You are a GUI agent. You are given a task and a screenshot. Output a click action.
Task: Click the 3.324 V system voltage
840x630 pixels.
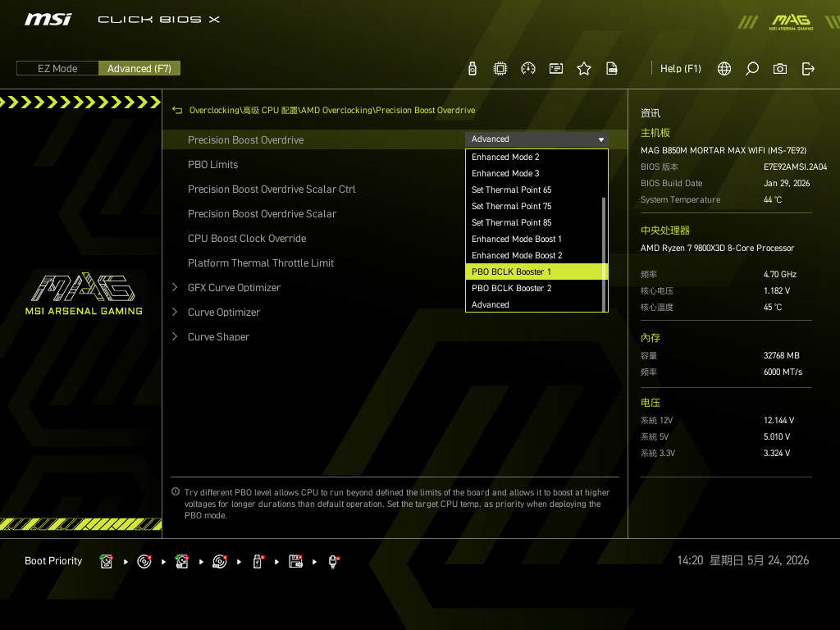coord(777,453)
